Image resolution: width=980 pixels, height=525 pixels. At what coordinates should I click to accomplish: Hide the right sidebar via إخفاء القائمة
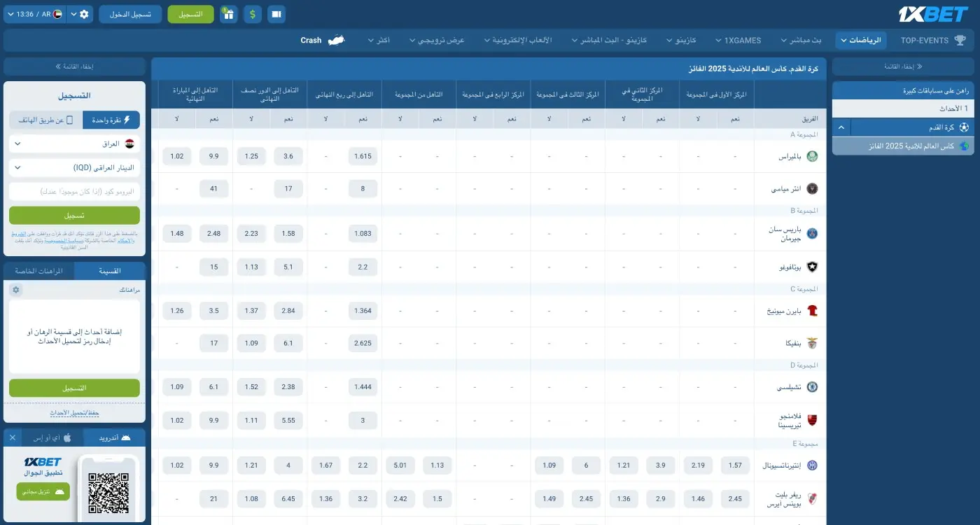tap(903, 66)
